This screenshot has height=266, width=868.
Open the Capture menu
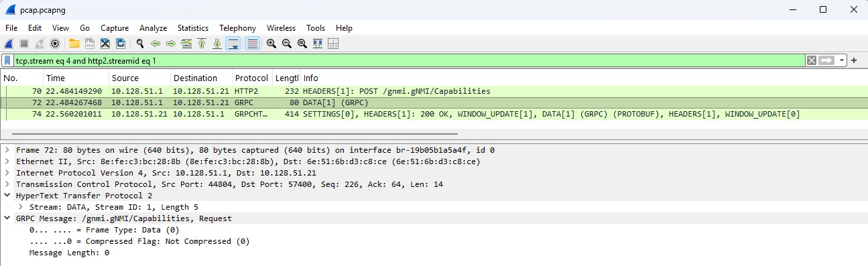pyautogui.click(x=115, y=28)
